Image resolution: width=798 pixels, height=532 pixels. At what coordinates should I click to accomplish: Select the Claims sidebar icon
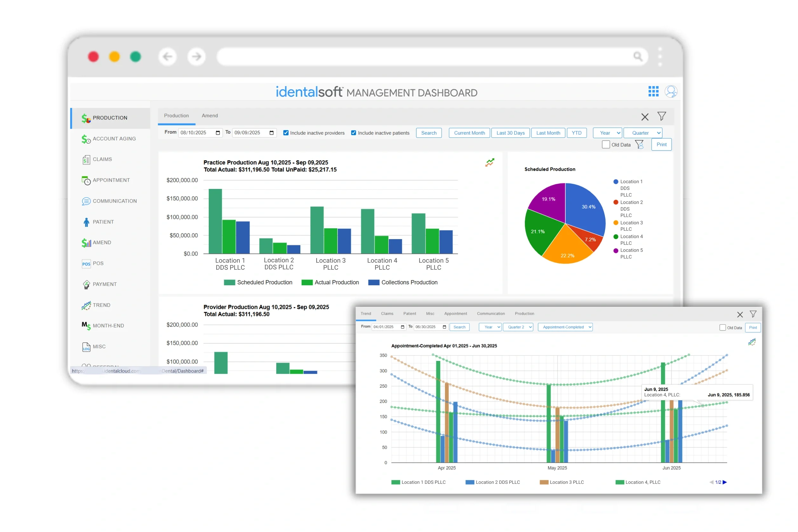pos(86,160)
